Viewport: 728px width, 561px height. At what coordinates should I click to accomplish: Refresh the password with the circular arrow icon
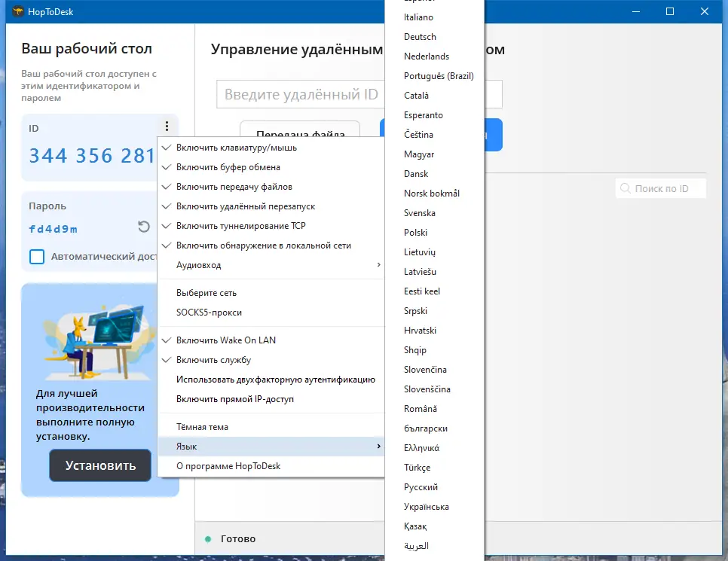144,227
